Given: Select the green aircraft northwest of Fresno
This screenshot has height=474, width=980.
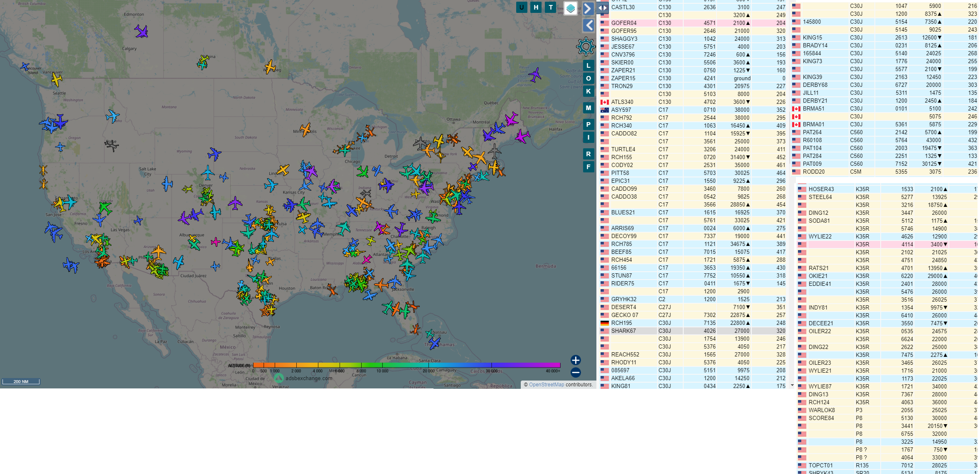Looking at the screenshot, I should 105,207.
